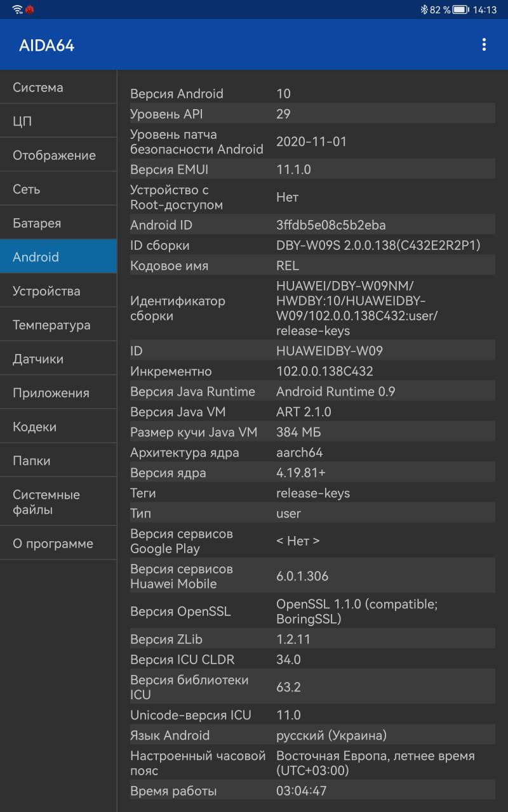Open the Система section
The height and width of the screenshot is (812, 508).
[x=58, y=88]
